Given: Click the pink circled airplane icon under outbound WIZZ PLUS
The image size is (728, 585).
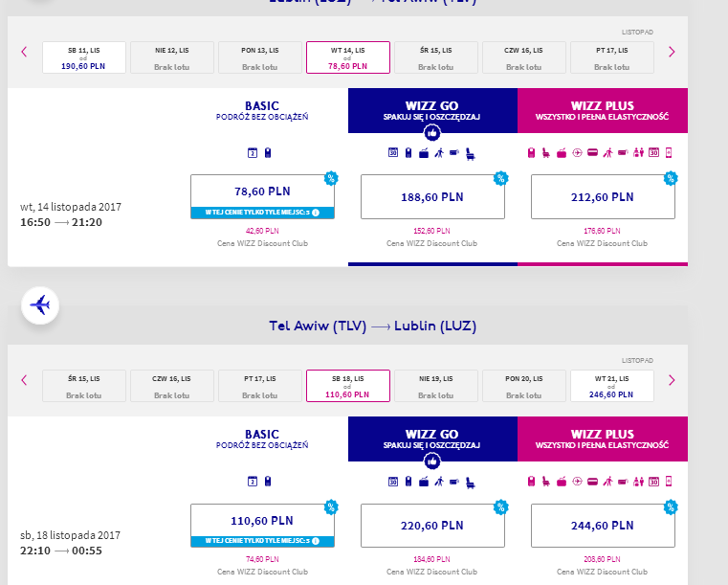Looking at the screenshot, I should 577,153.
